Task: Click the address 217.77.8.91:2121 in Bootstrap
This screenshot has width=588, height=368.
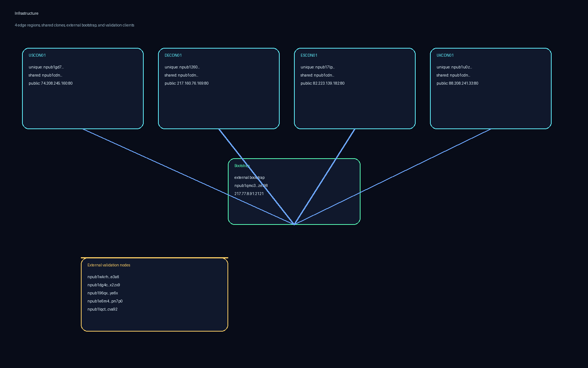Action: coord(249,193)
